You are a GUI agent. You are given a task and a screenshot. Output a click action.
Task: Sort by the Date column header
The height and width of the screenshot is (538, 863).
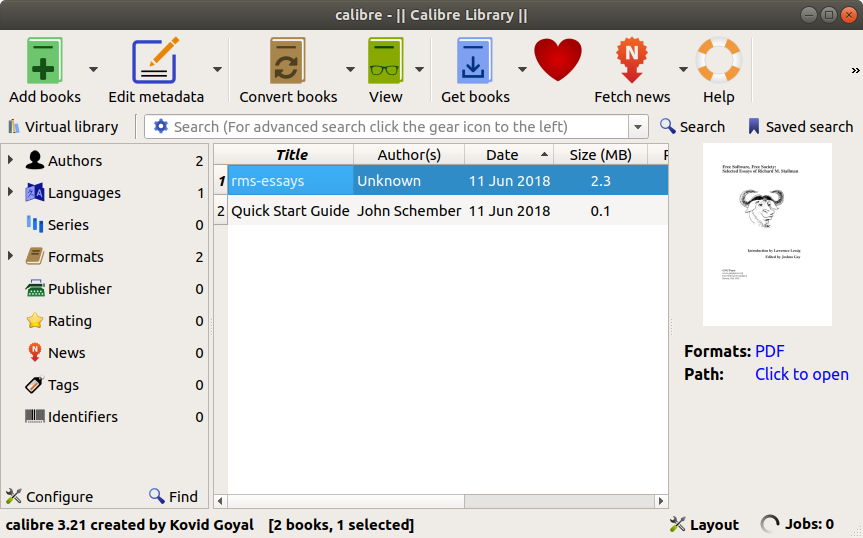tap(509, 155)
